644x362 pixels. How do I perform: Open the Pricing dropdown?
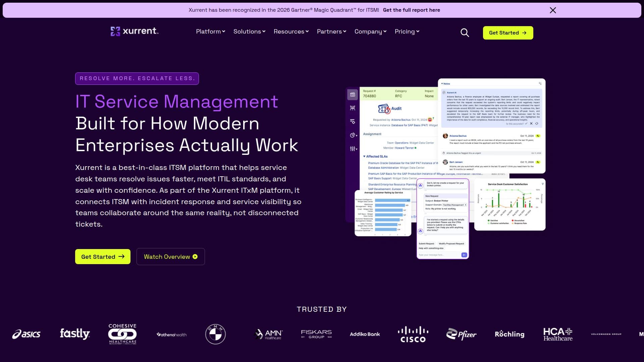click(407, 32)
